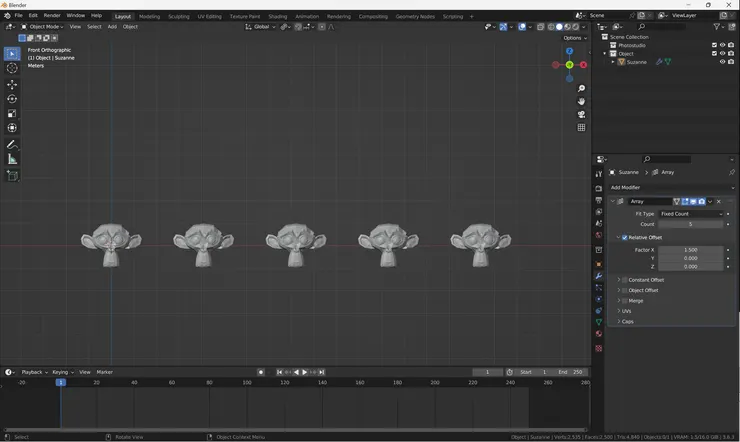Open the Tool properties tab
The height and width of the screenshot is (442, 740).
pyautogui.click(x=599, y=174)
